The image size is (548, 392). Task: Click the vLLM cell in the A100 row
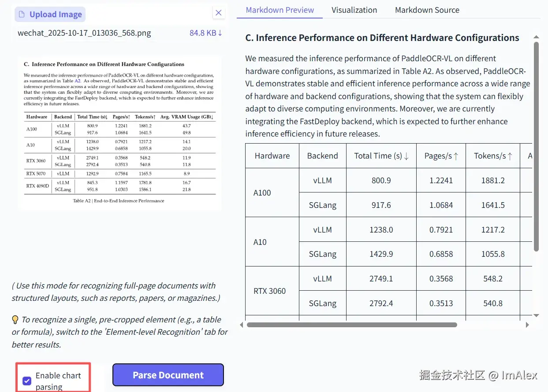pyautogui.click(x=323, y=181)
